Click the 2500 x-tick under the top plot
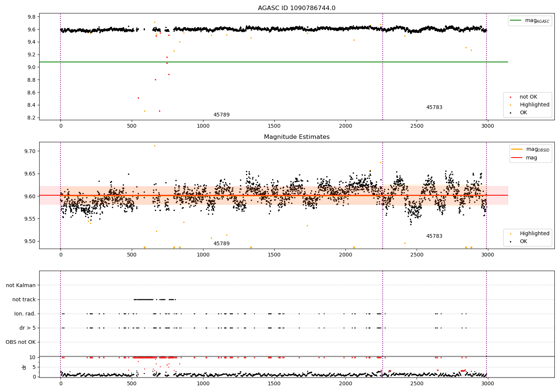 tap(417, 126)
